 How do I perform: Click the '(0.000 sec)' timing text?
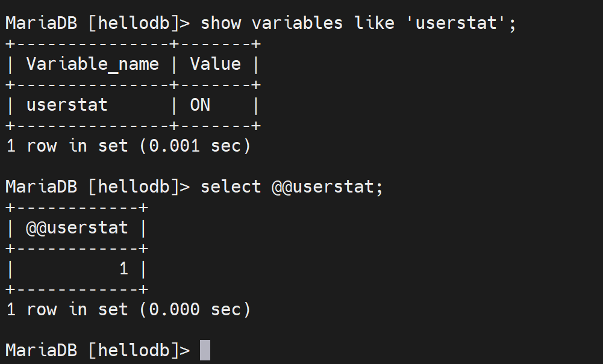click(x=195, y=310)
